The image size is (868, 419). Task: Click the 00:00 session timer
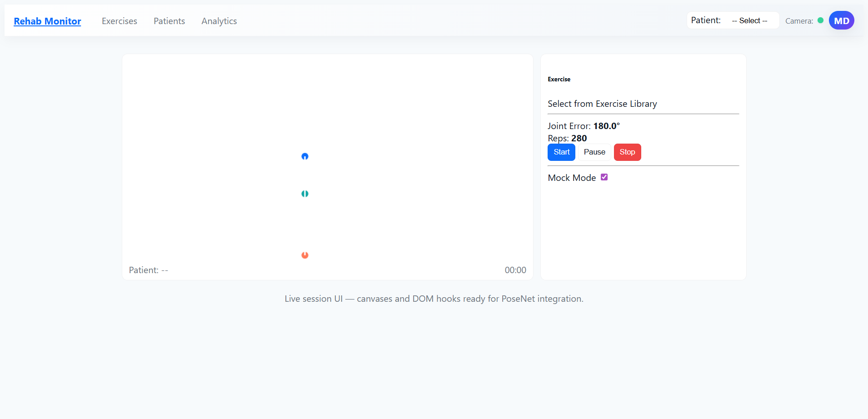coord(515,270)
